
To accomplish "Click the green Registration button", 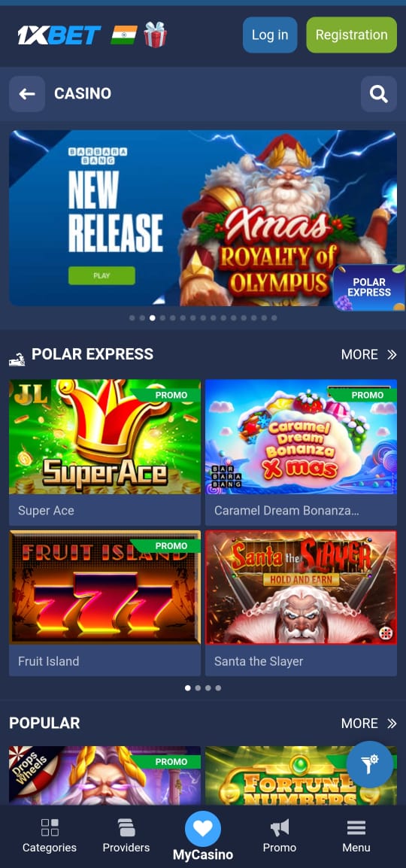I will tap(352, 35).
